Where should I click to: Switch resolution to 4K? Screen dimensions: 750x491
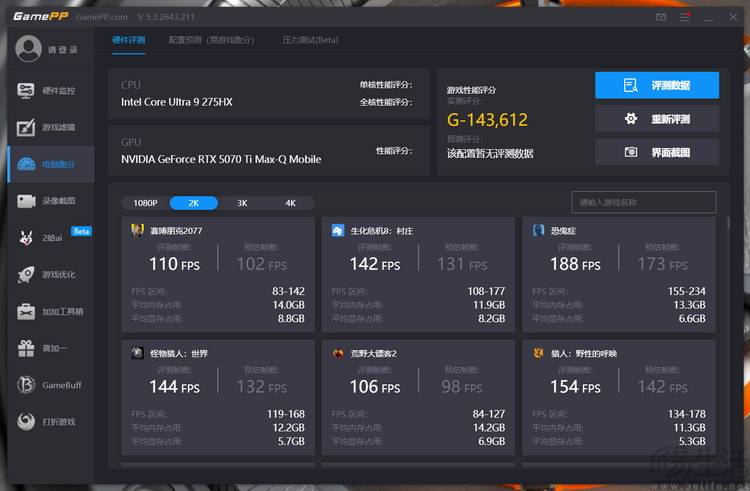pos(290,203)
